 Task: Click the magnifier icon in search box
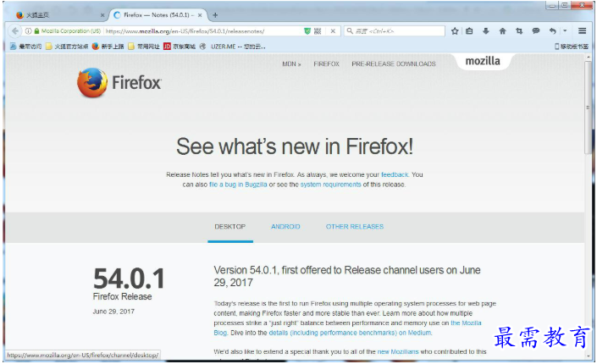350,31
